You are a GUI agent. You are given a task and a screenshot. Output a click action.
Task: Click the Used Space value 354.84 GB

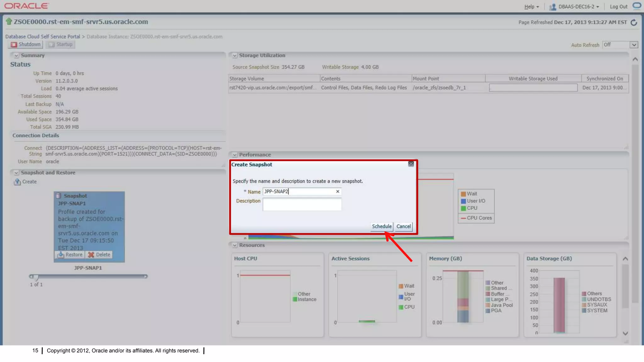click(x=67, y=119)
